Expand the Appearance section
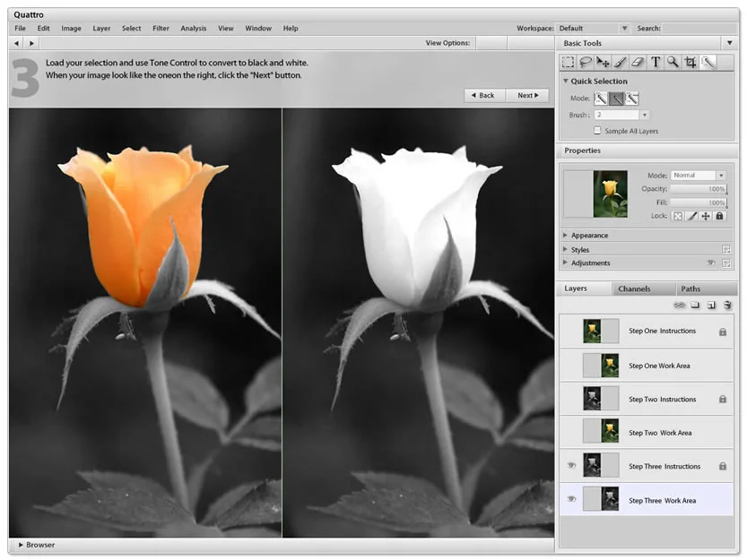Screen dimensions: 747x560 pyautogui.click(x=565, y=235)
